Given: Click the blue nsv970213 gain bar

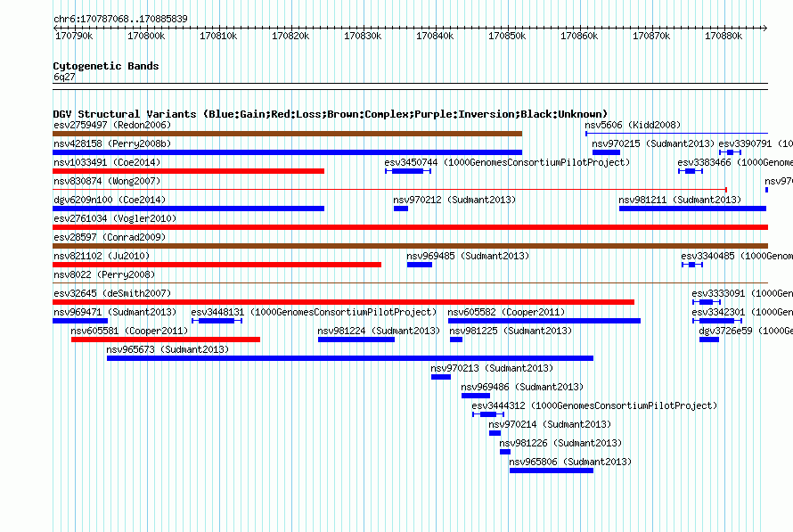Looking at the screenshot, I should point(441,377).
